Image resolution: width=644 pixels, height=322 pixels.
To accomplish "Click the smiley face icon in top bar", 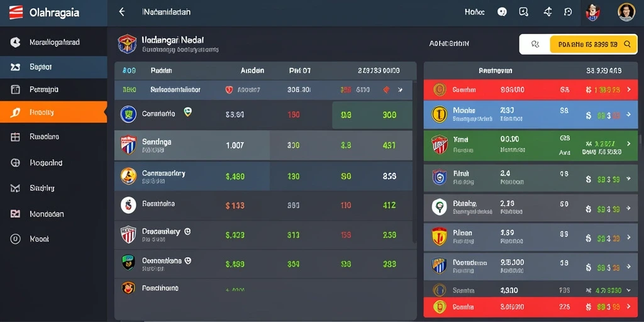I will pos(502,12).
